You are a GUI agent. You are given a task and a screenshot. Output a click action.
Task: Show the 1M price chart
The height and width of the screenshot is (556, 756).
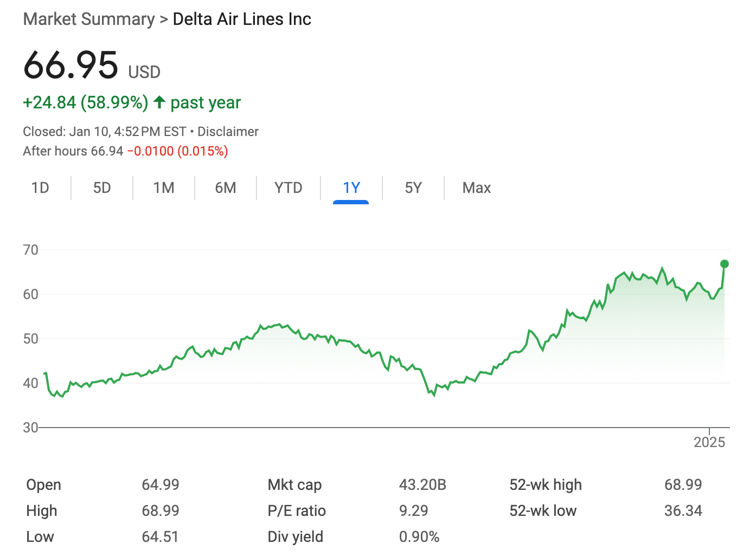tap(164, 188)
